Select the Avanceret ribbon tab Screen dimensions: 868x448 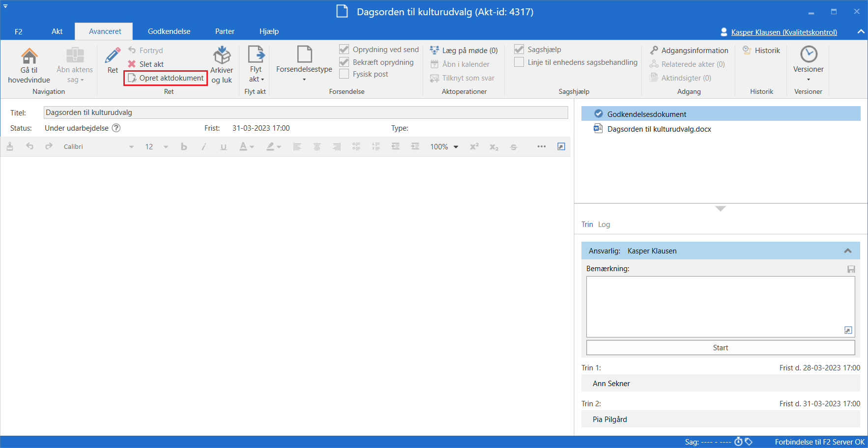pos(105,31)
